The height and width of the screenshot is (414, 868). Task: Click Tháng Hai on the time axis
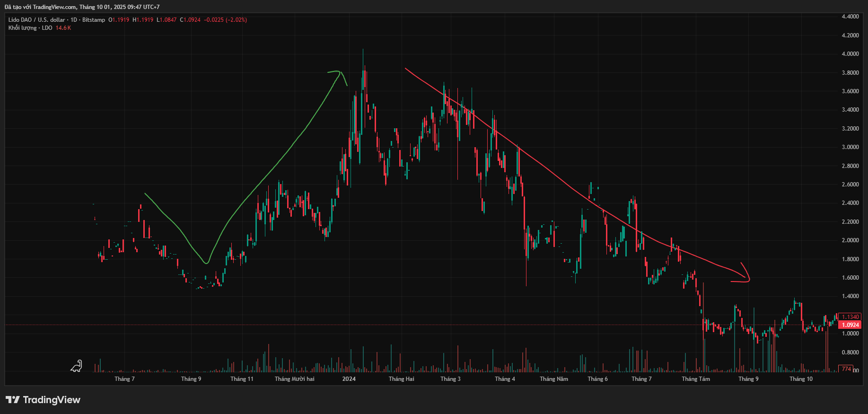(401, 379)
